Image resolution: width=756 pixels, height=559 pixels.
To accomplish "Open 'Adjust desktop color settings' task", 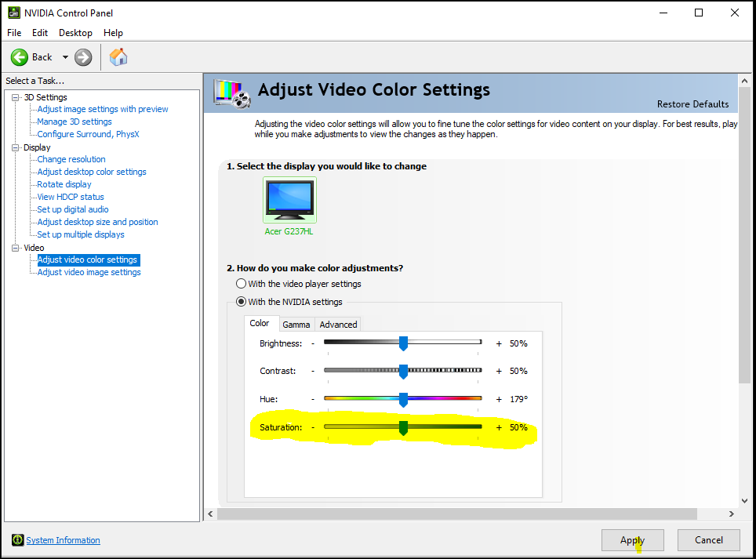I will tap(92, 172).
